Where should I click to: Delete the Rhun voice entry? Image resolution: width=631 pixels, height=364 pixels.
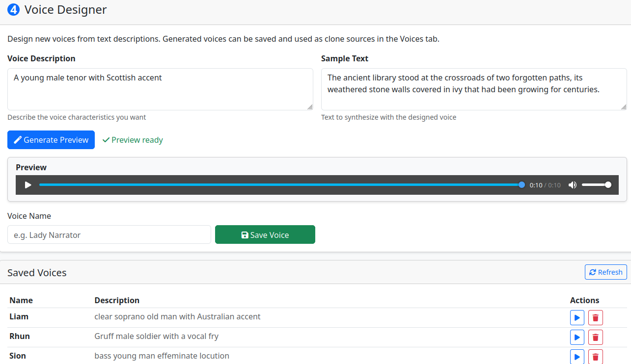point(596,338)
